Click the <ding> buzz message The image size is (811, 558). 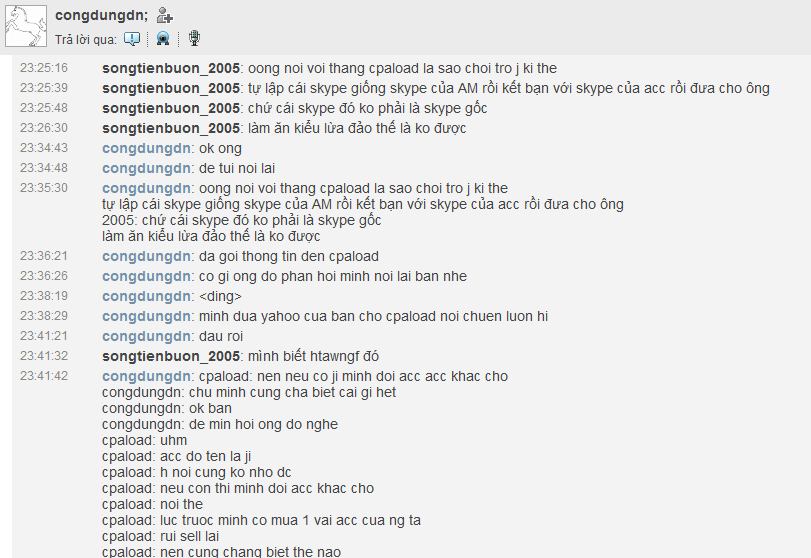[220, 296]
